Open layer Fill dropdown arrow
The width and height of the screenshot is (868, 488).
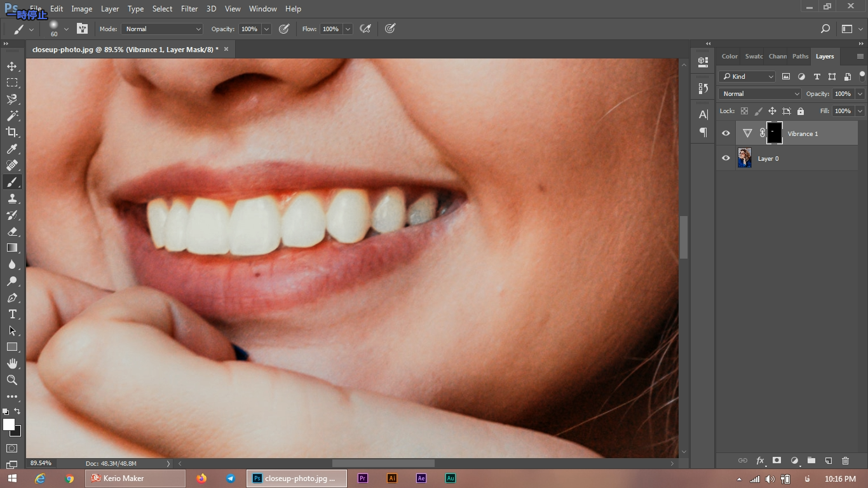pos(860,111)
